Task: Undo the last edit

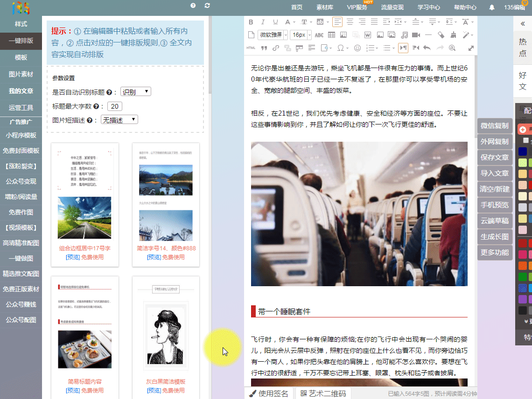Action: [427, 48]
